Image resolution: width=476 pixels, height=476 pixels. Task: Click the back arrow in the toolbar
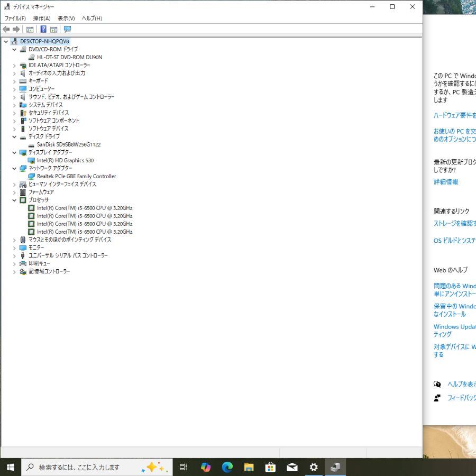point(6,29)
